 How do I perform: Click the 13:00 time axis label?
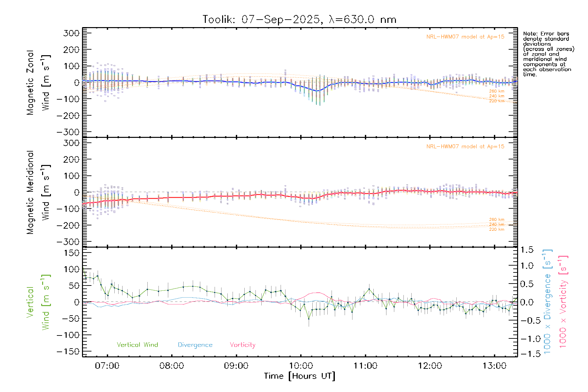pyautogui.click(x=494, y=366)
